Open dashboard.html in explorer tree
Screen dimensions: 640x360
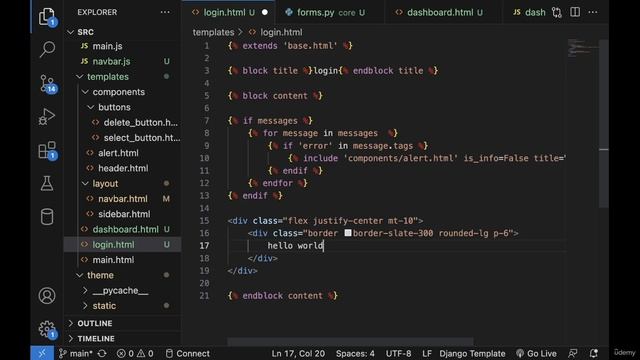122,229
